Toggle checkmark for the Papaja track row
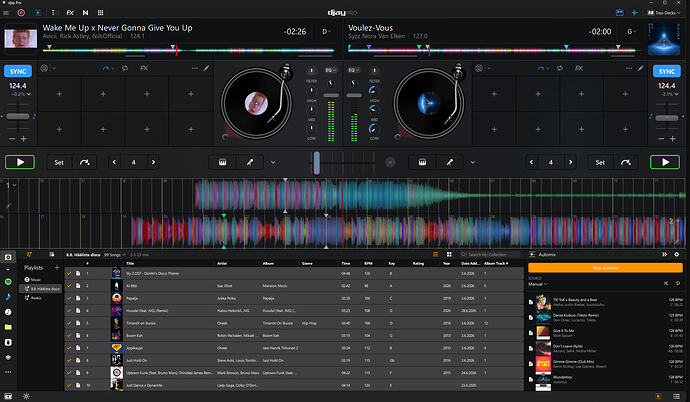Viewport: 690px width, 402px height. tap(69, 298)
